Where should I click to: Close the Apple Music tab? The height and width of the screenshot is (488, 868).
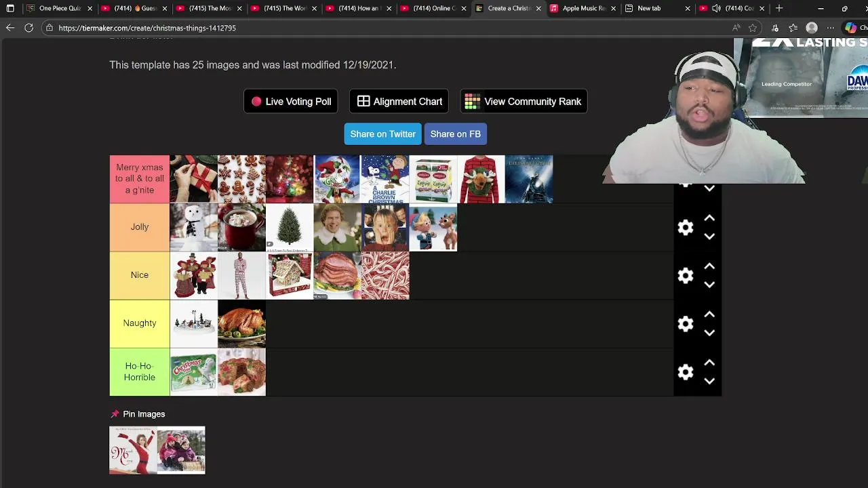[613, 9]
